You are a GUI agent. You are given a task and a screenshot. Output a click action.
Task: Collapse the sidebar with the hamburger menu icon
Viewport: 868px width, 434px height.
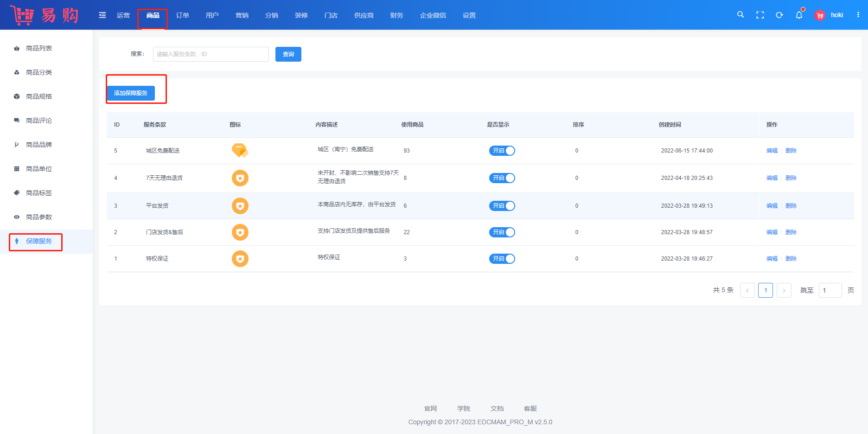click(102, 15)
